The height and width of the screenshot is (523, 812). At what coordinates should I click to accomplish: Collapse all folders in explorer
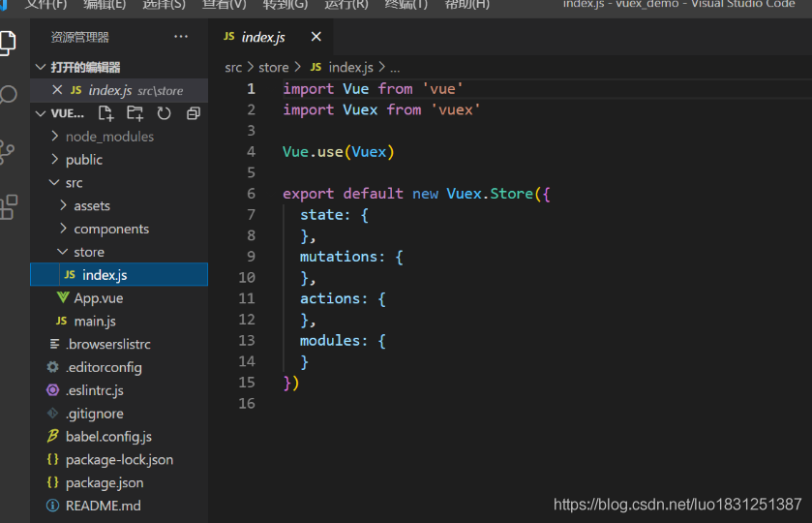pyautogui.click(x=193, y=113)
